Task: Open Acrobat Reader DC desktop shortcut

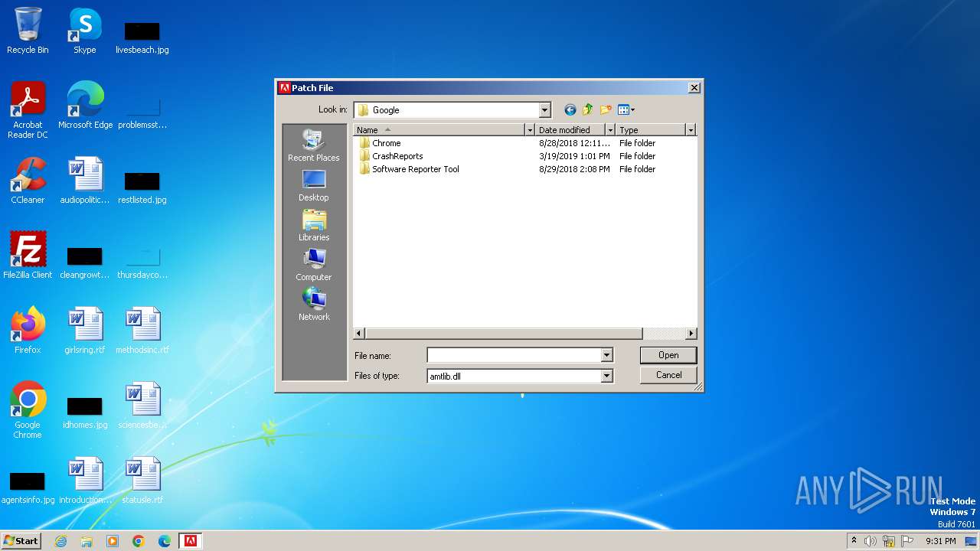Action: click(x=28, y=110)
